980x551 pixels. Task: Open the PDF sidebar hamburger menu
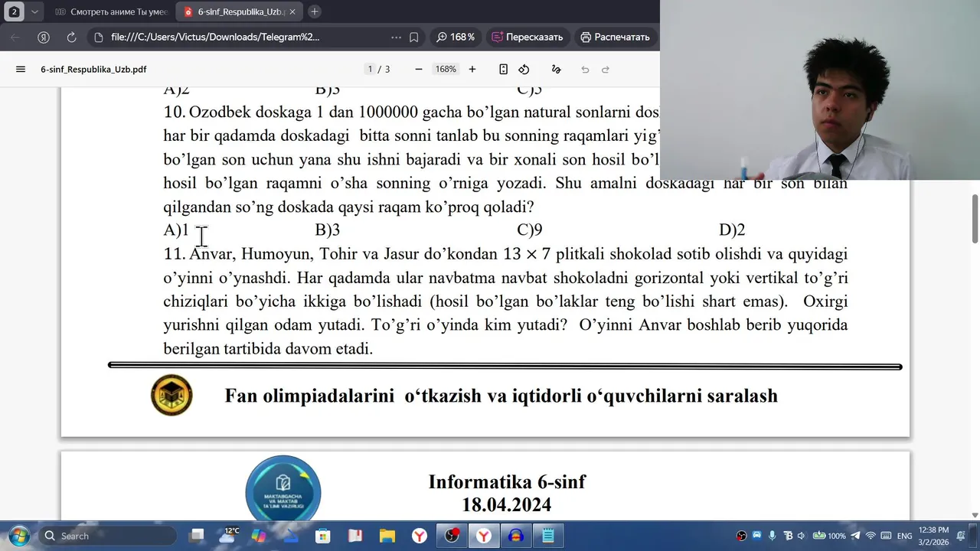21,69
